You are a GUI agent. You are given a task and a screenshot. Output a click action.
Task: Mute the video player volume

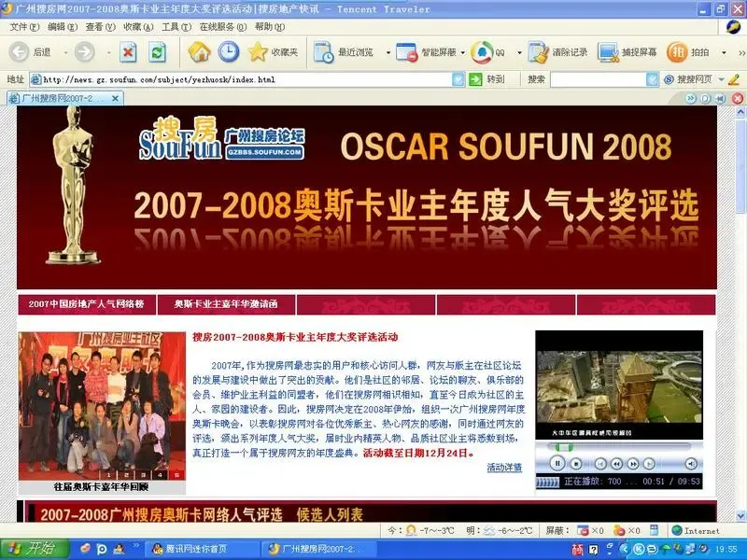click(691, 463)
